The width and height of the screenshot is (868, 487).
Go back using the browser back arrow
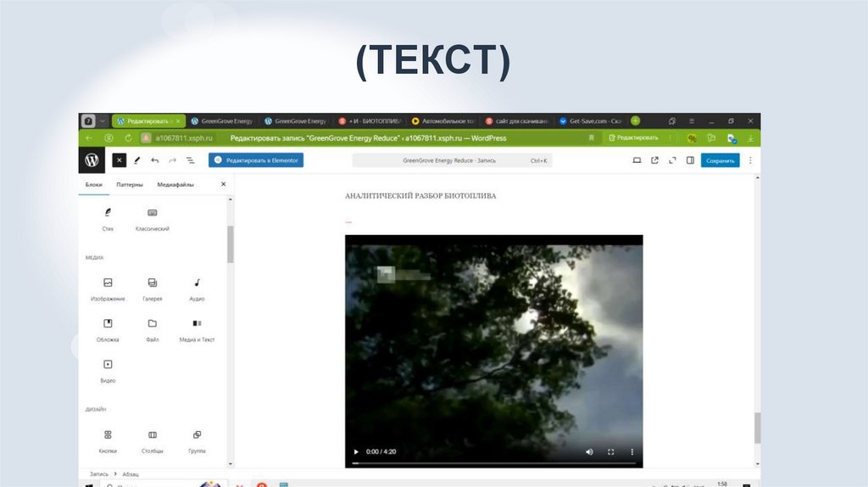[89, 138]
